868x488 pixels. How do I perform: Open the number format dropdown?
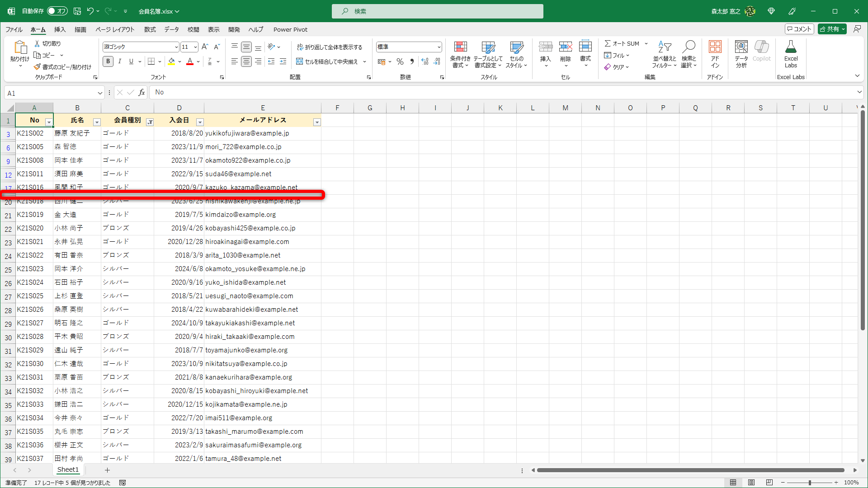click(x=439, y=47)
